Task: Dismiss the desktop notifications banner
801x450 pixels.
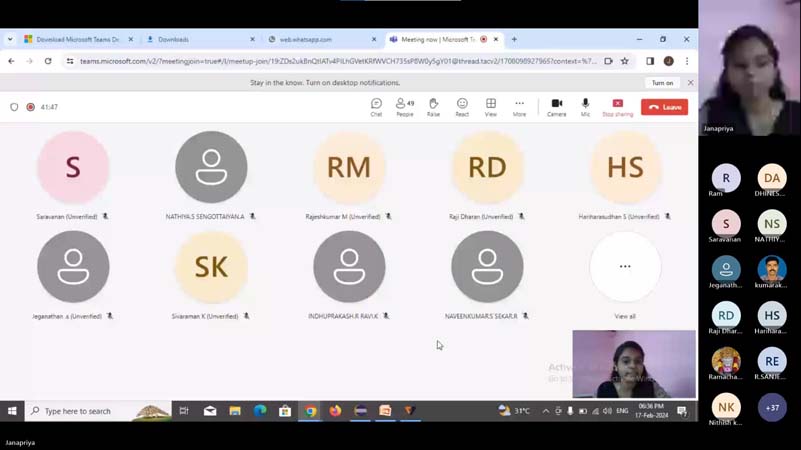Action: pyautogui.click(x=690, y=83)
